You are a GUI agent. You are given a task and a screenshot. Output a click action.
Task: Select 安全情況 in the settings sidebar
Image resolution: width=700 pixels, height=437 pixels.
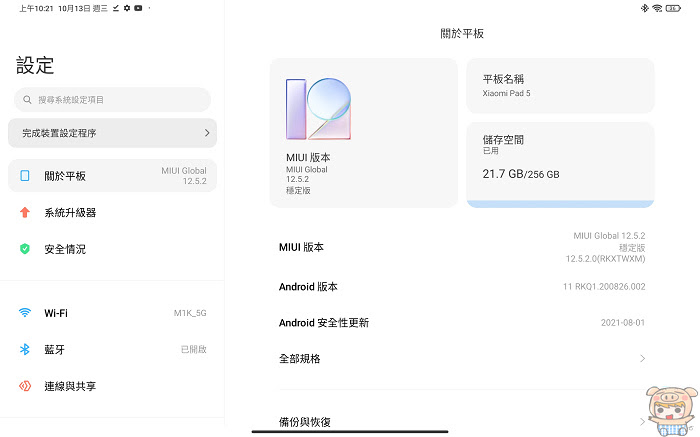[112, 249]
